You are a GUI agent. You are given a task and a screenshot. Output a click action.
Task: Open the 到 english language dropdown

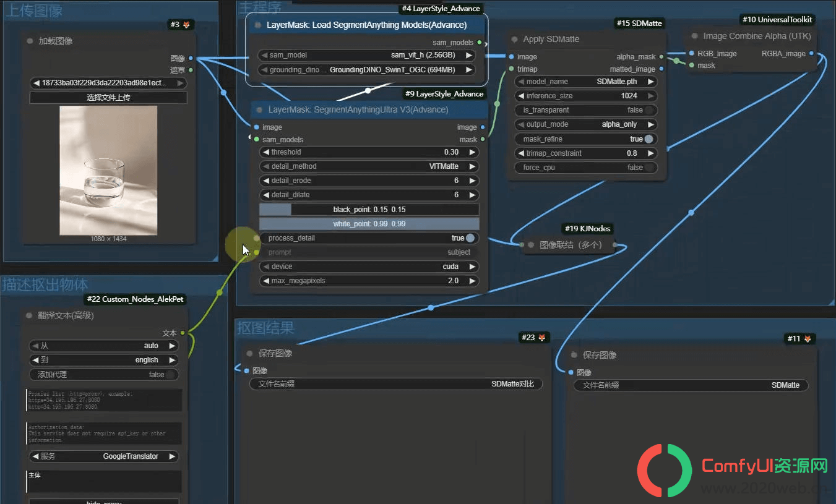pyautogui.click(x=104, y=360)
